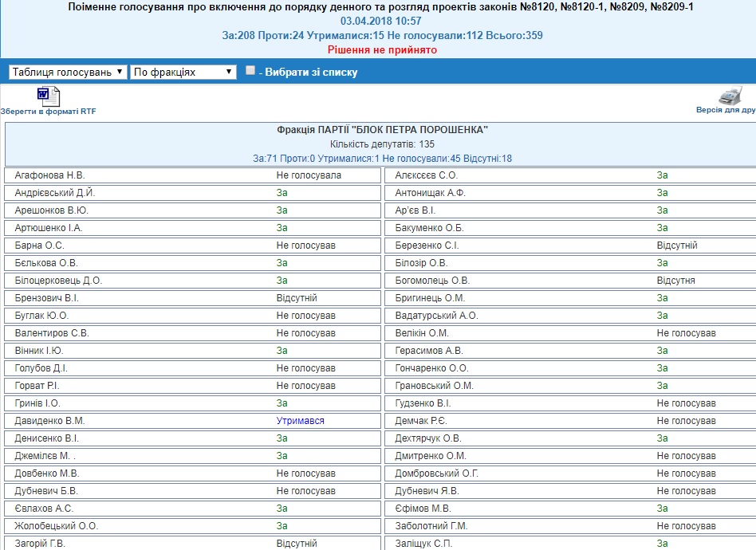Click the 'Зберегти в форматі RTF' link

(x=49, y=112)
